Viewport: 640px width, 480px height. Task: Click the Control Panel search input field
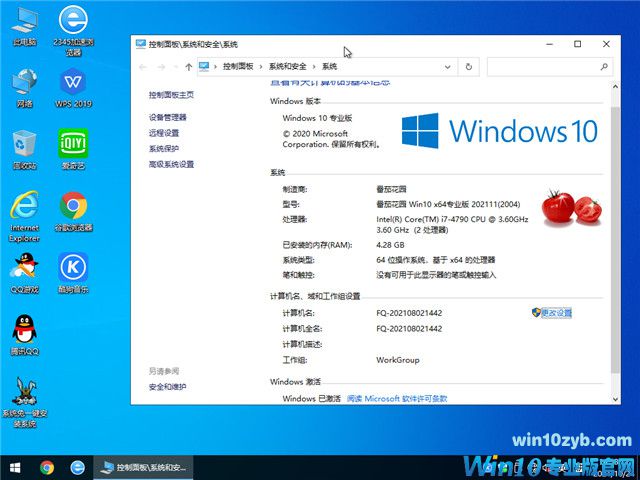pos(543,67)
